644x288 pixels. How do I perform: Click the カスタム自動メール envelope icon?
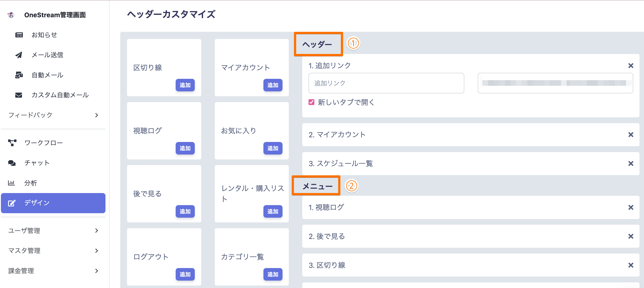pyautogui.click(x=19, y=95)
